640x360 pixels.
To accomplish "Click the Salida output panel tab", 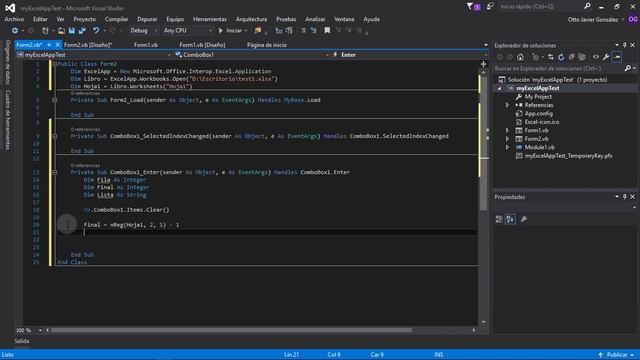I will 22,341.
